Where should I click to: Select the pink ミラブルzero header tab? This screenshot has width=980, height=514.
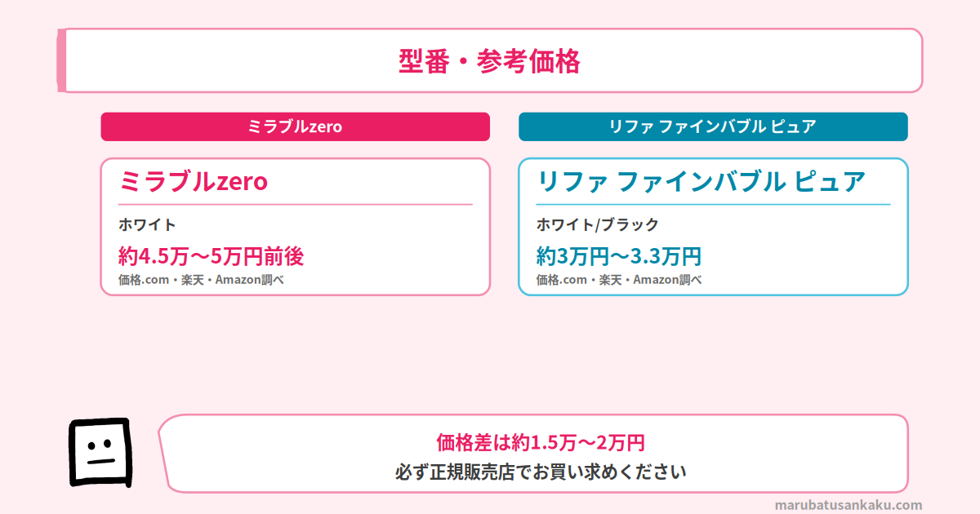pyautogui.click(x=295, y=126)
